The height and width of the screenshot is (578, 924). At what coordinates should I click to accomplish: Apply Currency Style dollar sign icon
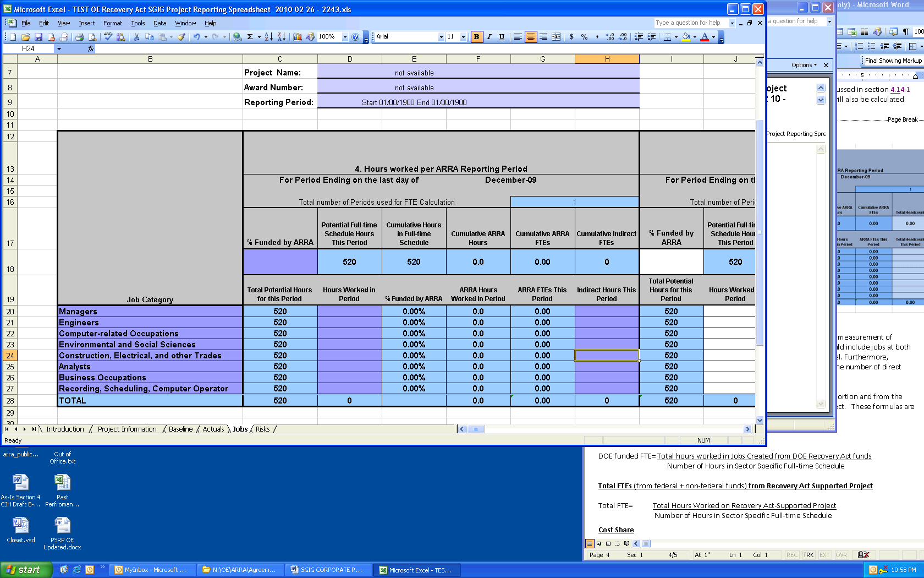pyautogui.click(x=571, y=37)
